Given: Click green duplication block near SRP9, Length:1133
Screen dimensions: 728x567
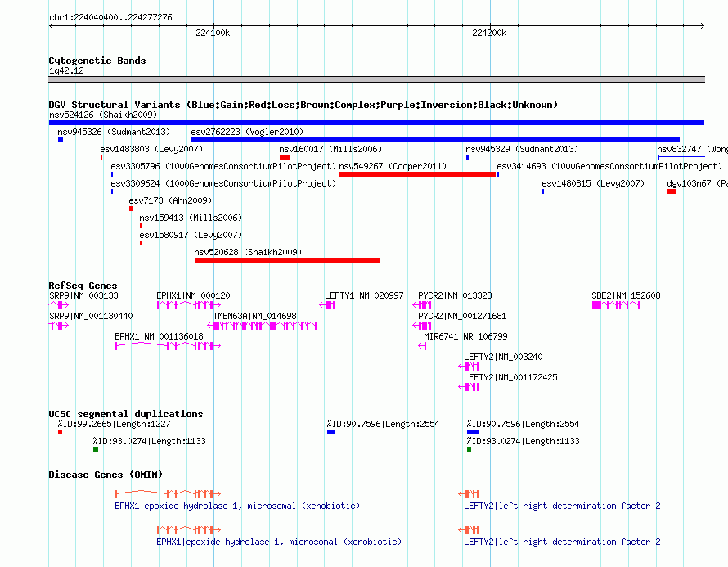Looking at the screenshot, I should click(96, 449).
